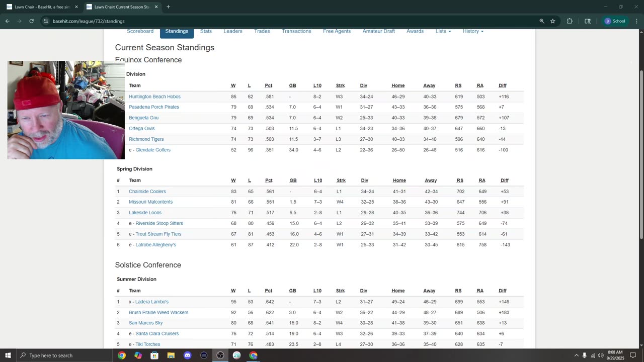This screenshot has height=362, width=644.
Task: Show hidden system tray icons
Action: [x=576, y=355]
